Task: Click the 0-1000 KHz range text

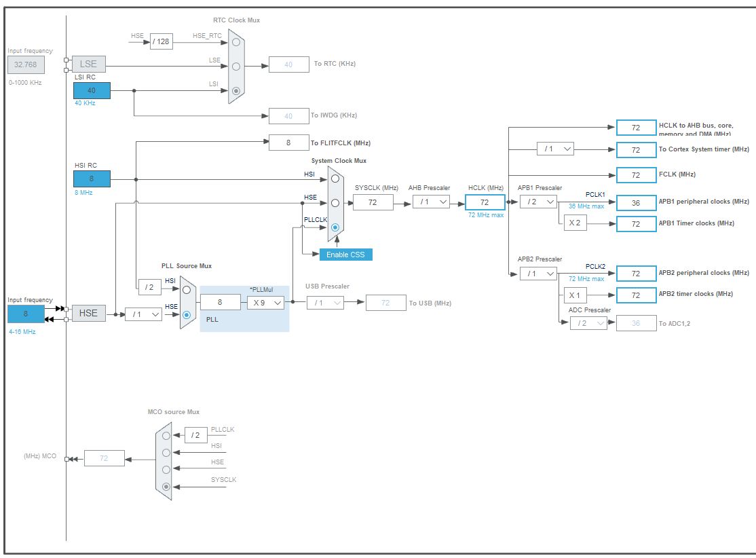Action: point(25,82)
